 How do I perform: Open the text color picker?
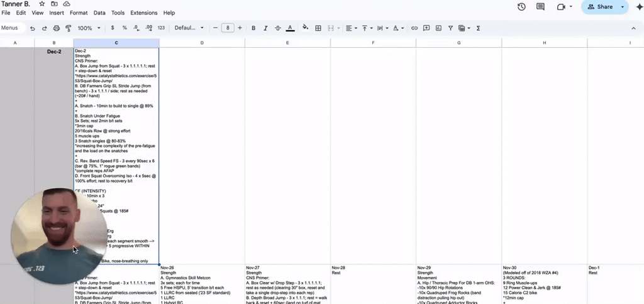coord(290,28)
